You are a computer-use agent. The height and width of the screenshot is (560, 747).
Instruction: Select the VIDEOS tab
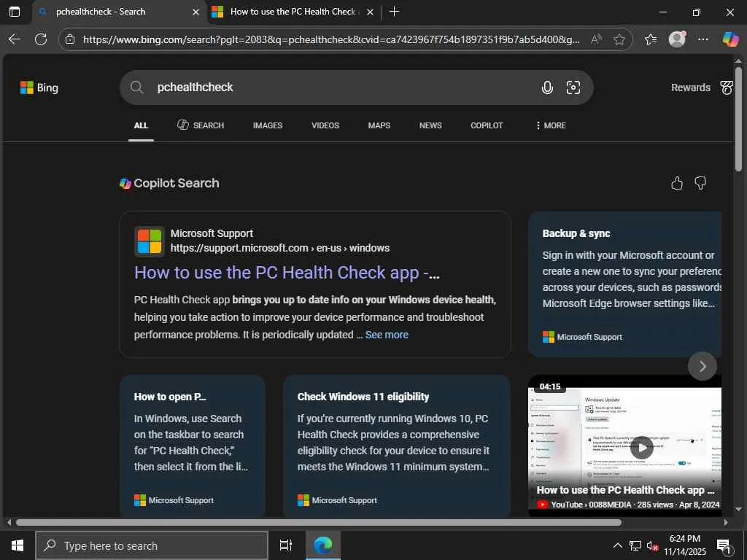[x=325, y=125]
